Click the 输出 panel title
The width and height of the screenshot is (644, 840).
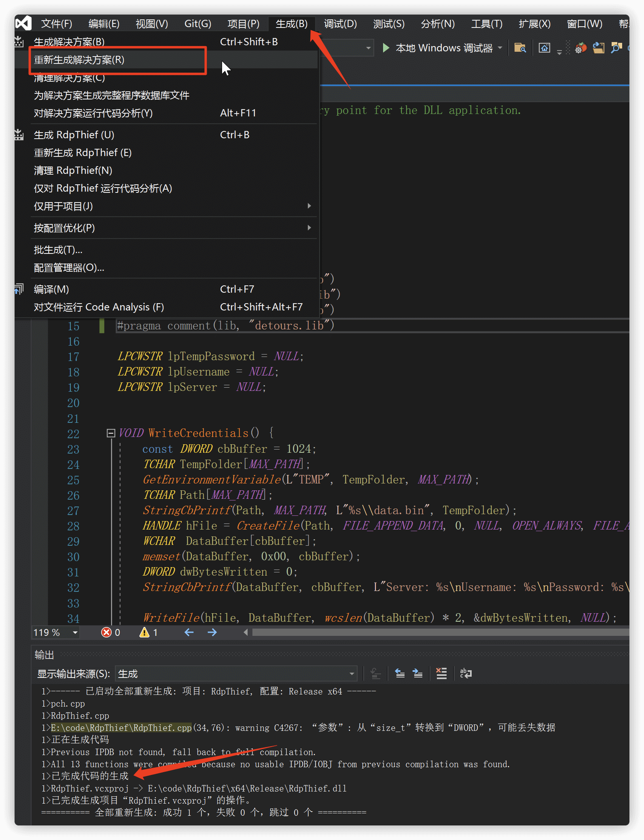point(44,654)
